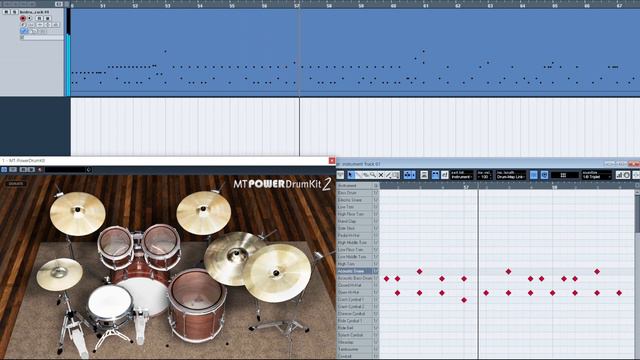Select the Closed Hi-Hat row in drum map
Screen dimensions: 640x360
pos(355,285)
